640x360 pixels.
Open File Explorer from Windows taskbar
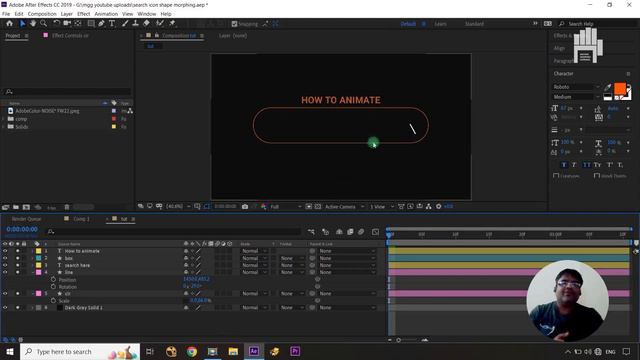coord(233,351)
